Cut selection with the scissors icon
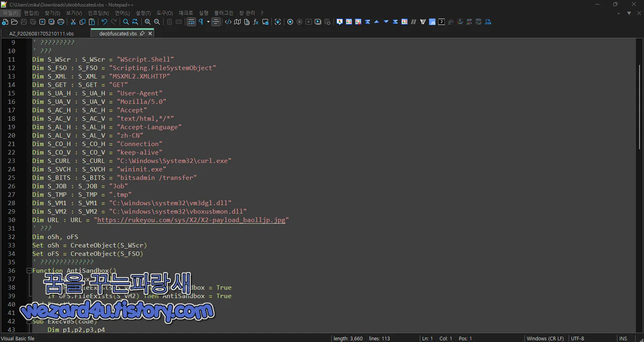 73,22
